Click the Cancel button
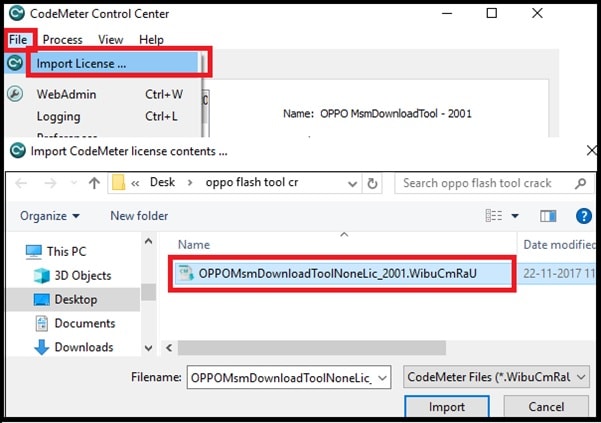601x423 pixels. [x=546, y=406]
